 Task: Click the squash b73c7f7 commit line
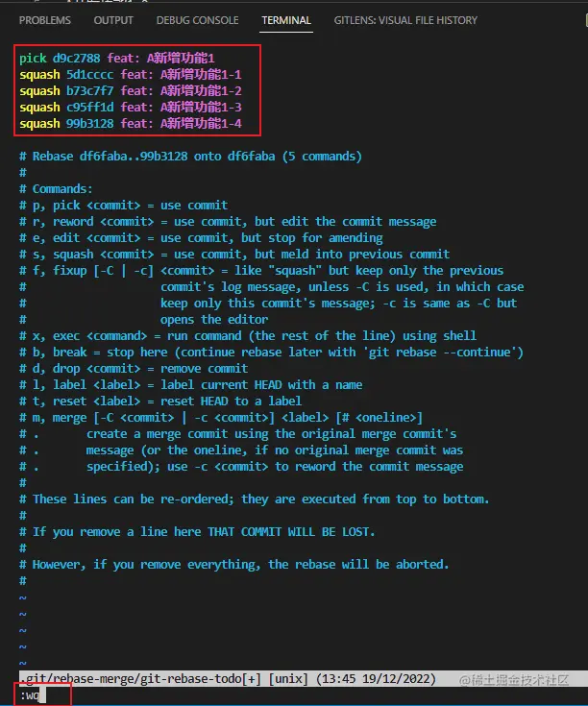click(x=131, y=91)
